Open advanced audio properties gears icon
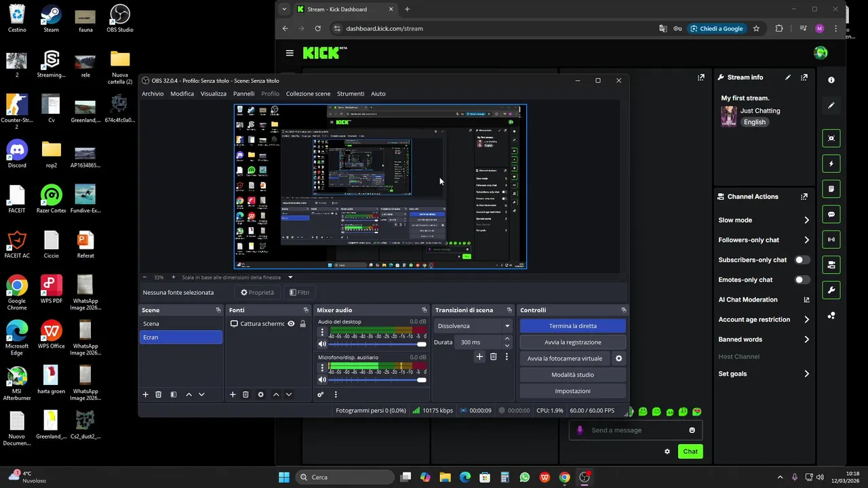Image resolution: width=868 pixels, height=488 pixels. click(x=321, y=394)
